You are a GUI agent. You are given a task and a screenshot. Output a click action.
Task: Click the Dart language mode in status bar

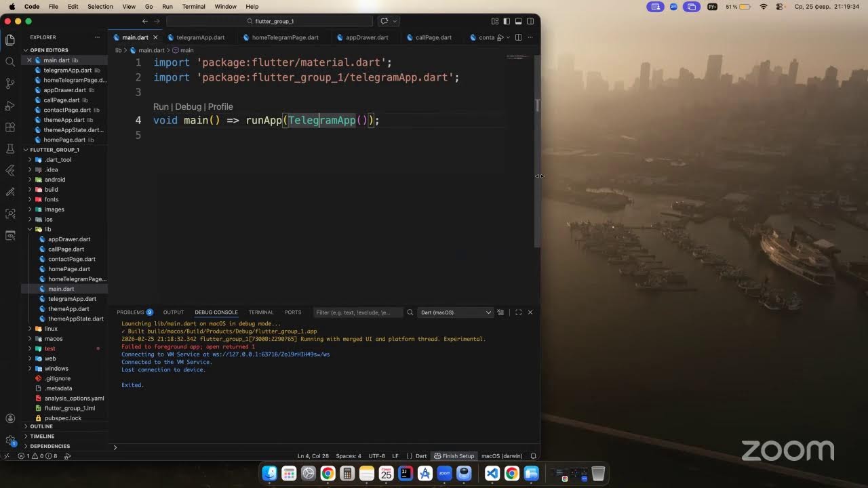[421, 456]
